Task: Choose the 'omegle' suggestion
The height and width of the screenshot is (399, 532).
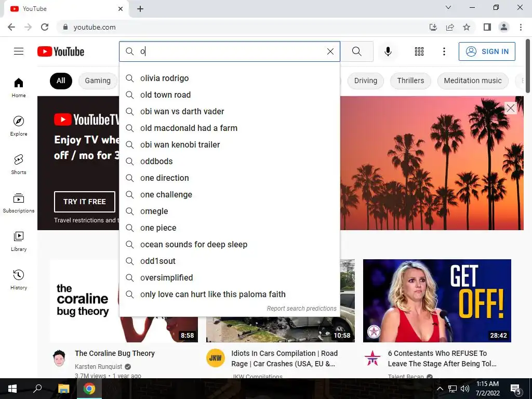Action: (230, 211)
